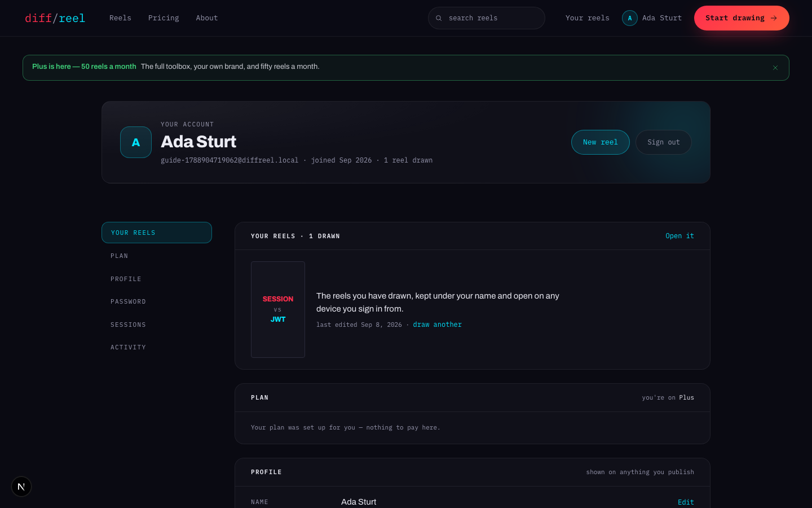Click Edit next to the name
Screen dimensions: 812x508
pos(686,502)
